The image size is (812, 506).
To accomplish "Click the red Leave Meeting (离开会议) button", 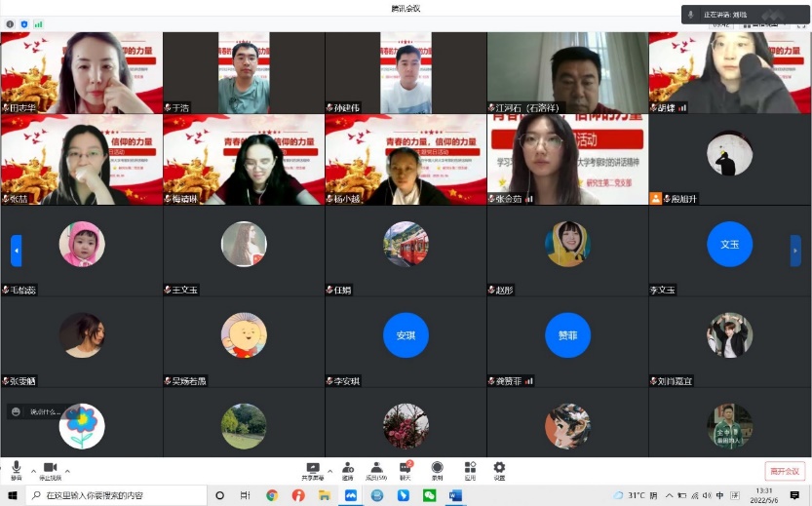I will tap(784, 471).
